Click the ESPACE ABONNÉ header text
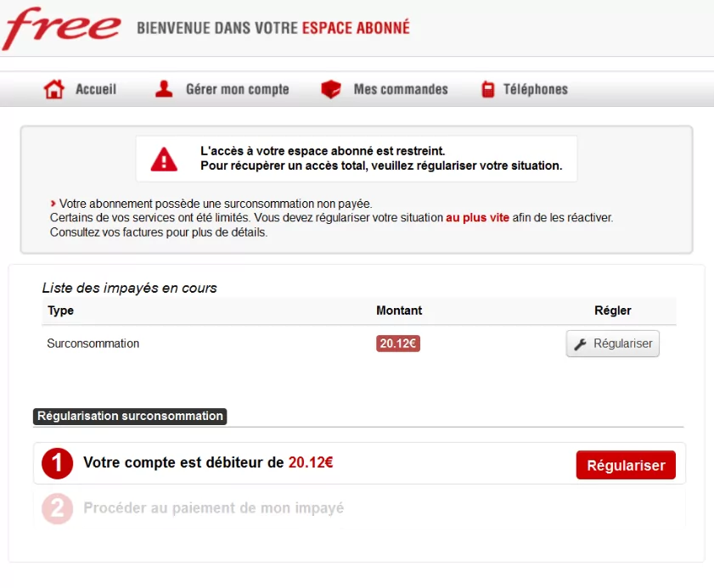 click(x=356, y=28)
